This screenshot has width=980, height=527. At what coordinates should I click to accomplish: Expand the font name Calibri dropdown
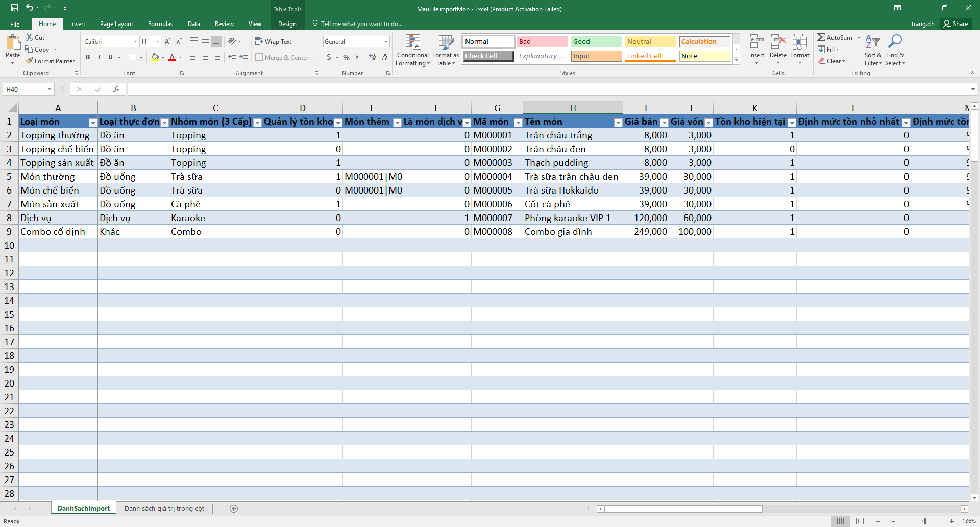point(135,42)
